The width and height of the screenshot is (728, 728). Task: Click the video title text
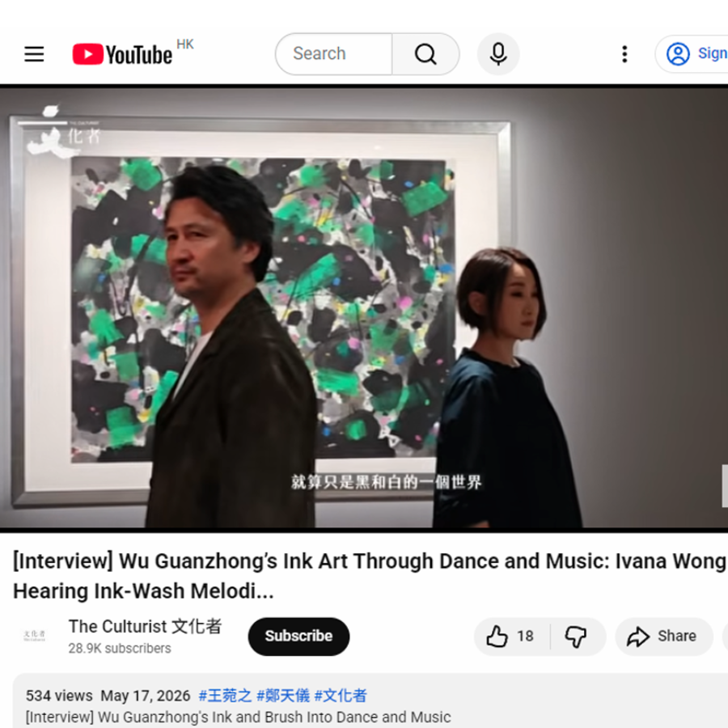pyautogui.click(x=370, y=576)
